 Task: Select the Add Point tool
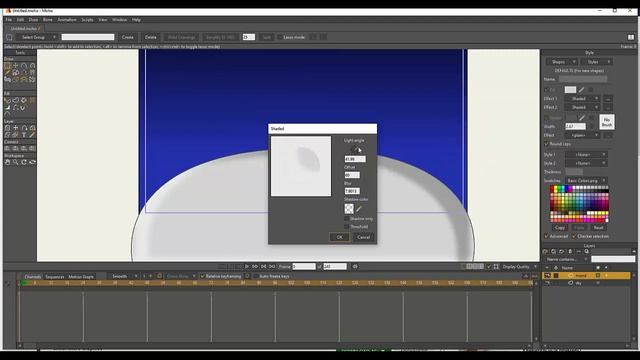[24, 65]
